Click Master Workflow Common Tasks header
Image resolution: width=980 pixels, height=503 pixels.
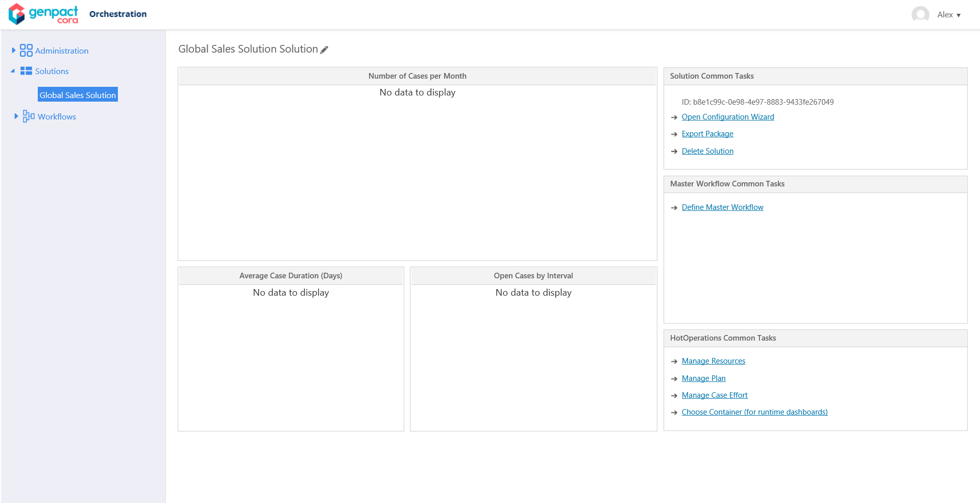[x=815, y=184]
